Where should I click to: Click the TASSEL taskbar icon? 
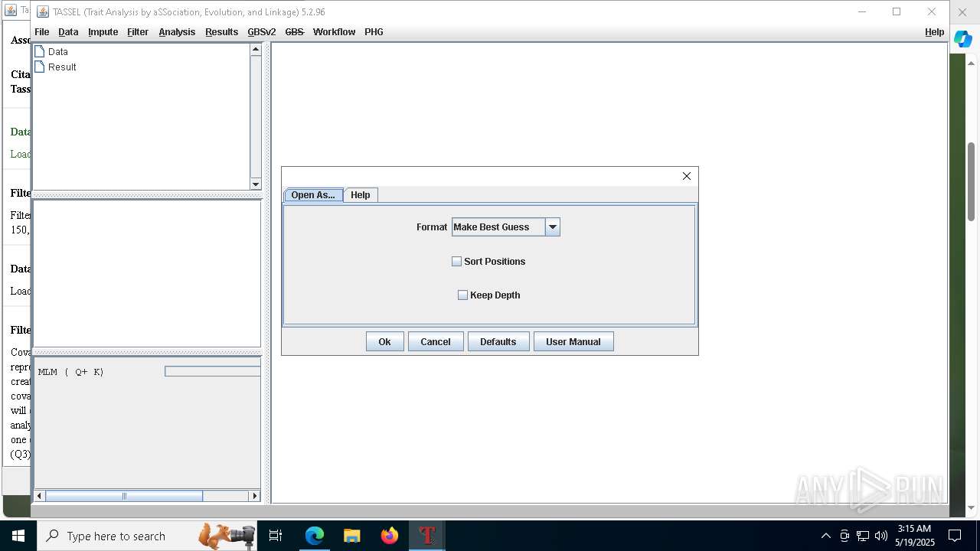pos(427,536)
